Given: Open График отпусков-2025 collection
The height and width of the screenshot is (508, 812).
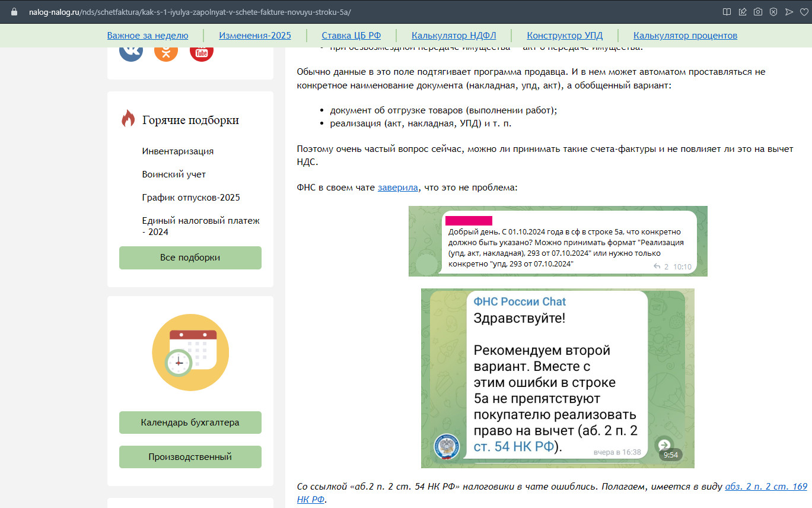Looking at the screenshot, I should tap(191, 198).
